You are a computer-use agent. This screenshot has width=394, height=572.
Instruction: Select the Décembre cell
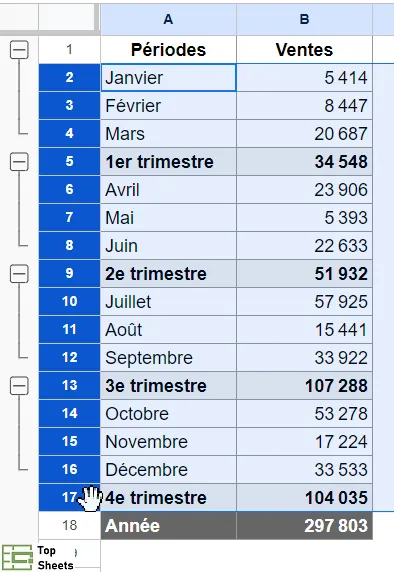tap(168, 469)
